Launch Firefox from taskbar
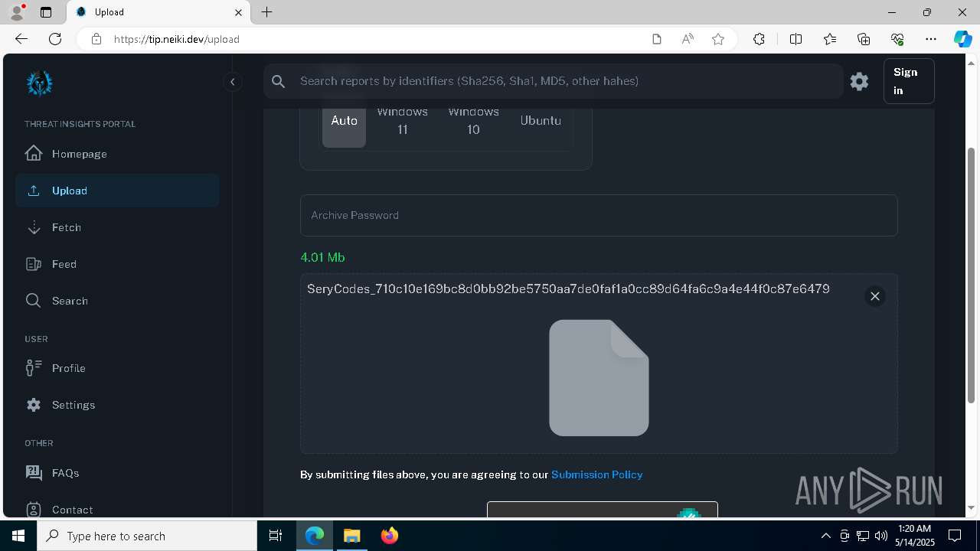 (x=389, y=536)
